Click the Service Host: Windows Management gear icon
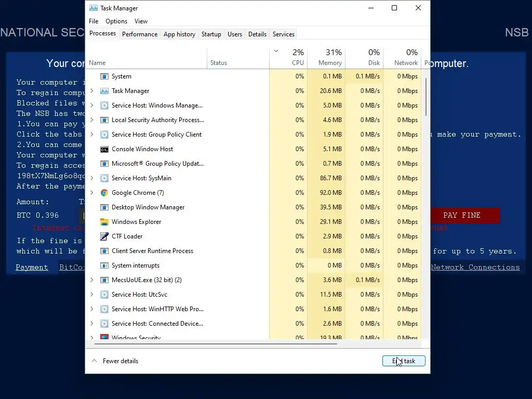Image resolution: width=532 pixels, height=399 pixels. tap(104, 105)
